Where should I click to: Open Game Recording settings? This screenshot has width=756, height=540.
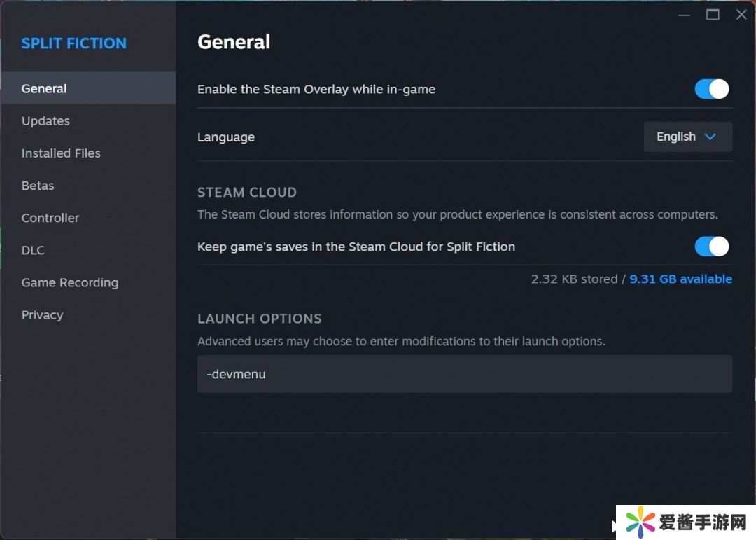(x=70, y=282)
